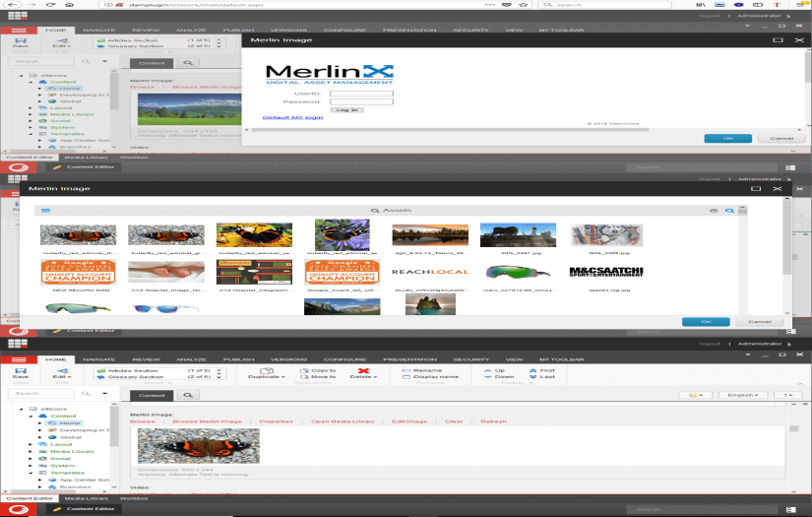Click the browser back arrow
The image size is (812, 517).
coord(13,5)
